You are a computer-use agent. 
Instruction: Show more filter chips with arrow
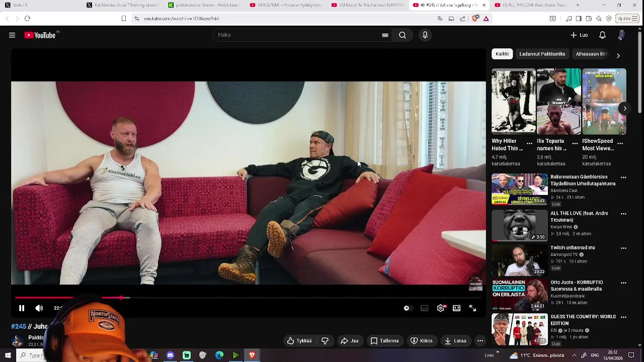click(x=618, y=55)
